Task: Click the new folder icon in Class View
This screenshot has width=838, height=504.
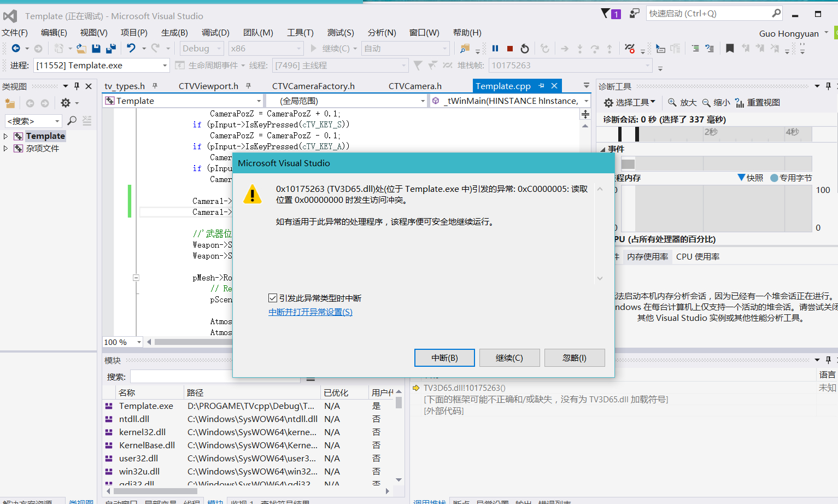Action: [x=10, y=103]
